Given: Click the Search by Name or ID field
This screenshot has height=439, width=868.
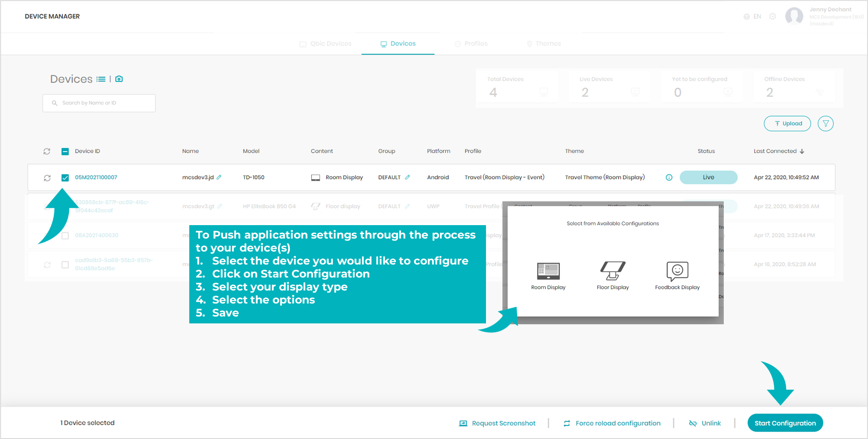Looking at the screenshot, I should point(99,103).
